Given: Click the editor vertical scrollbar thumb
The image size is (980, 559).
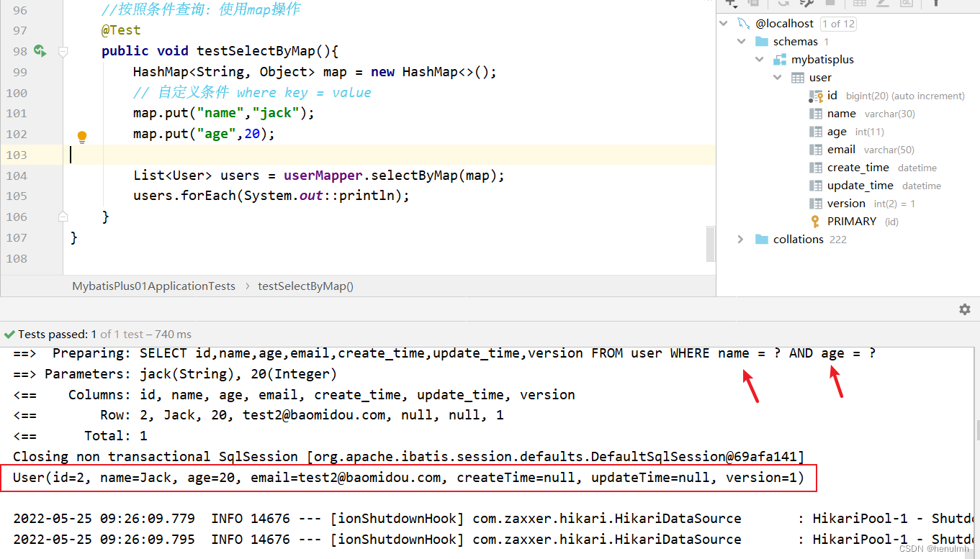Looking at the screenshot, I should [711, 242].
